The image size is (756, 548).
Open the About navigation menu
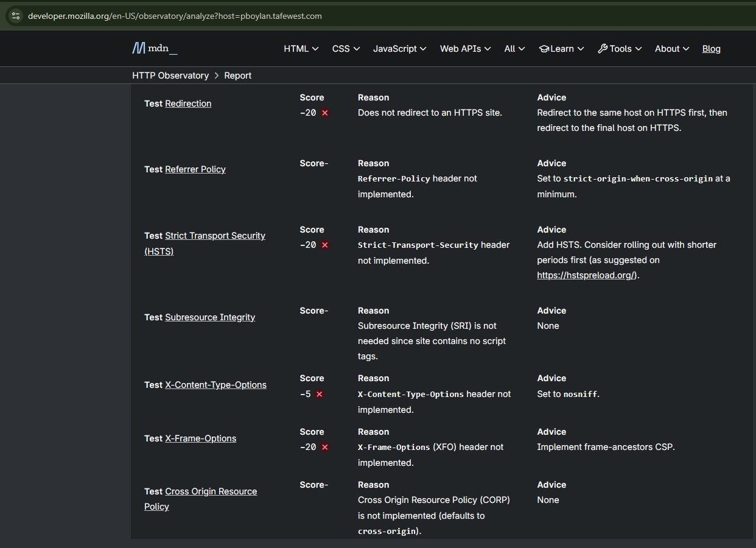coord(672,49)
